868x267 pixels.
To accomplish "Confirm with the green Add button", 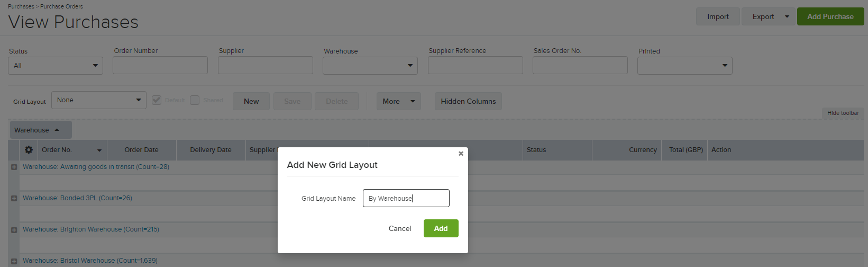I will 441,228.
